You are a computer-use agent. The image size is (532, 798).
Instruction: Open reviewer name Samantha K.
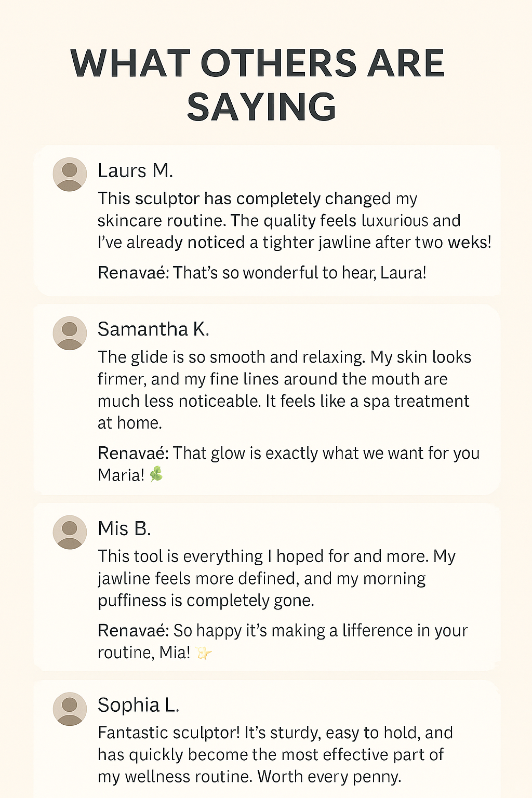[x=153, y=329]
